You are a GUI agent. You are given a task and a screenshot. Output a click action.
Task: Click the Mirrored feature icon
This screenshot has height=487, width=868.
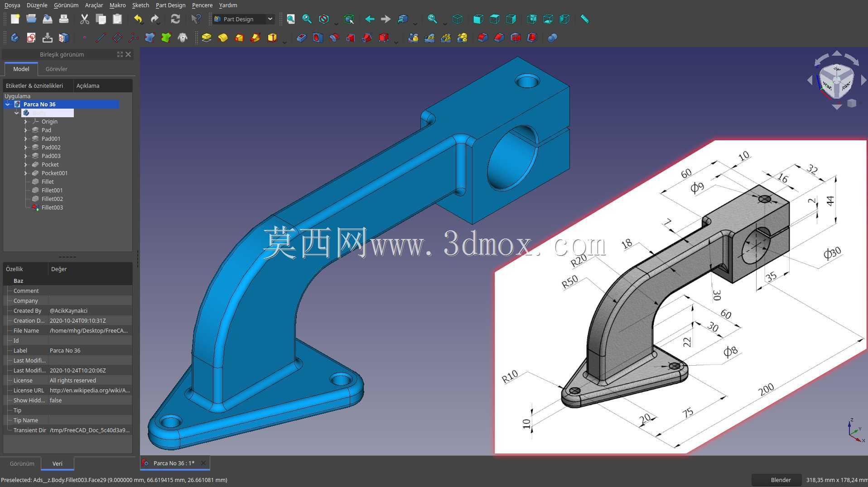click(x=413, y=38)
